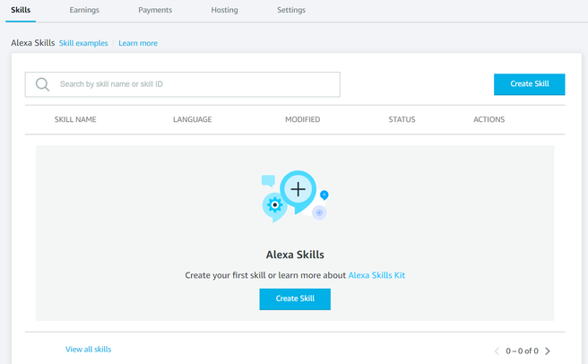Screen dimensions: 588x364
Task: Click the Alexa Skills heading in the empty state
Action: [x=295, y=255]
